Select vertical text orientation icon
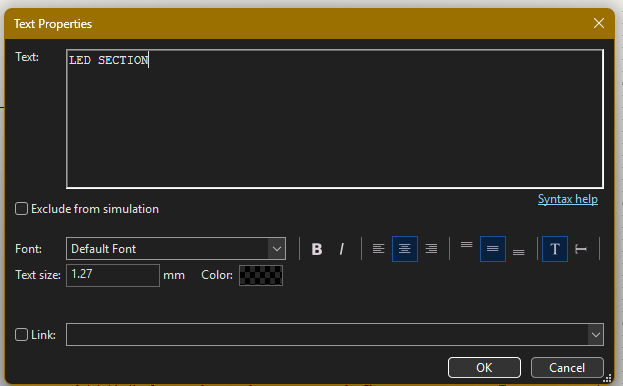This screenshot has width=623, height=386. pyautogui.click(x=581, y=249)
